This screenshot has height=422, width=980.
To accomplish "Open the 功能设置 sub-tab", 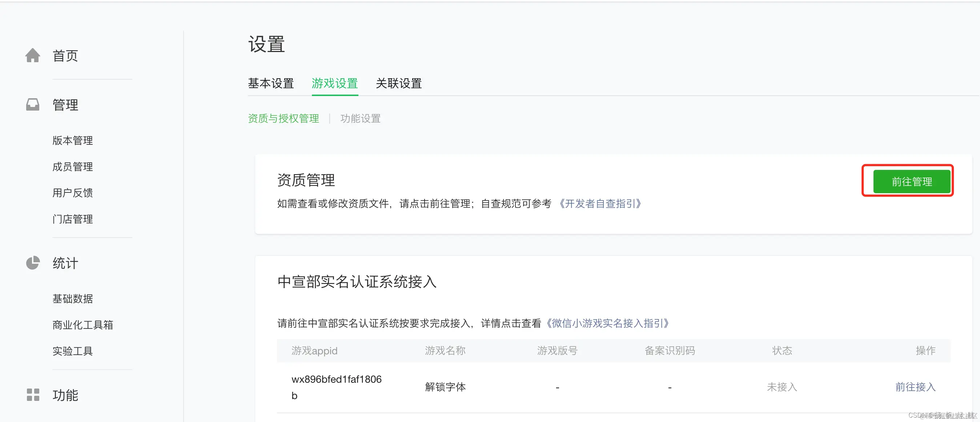I will (x=360, y=119).
